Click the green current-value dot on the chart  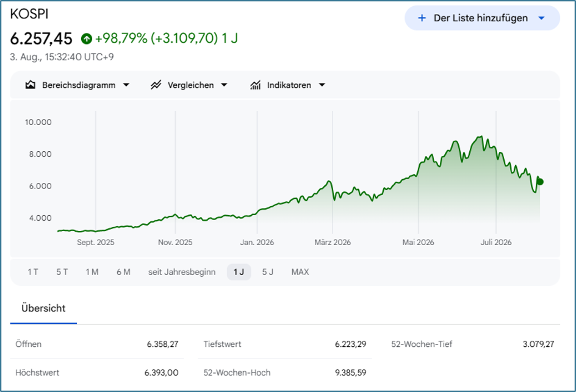(x=540, y=182)
